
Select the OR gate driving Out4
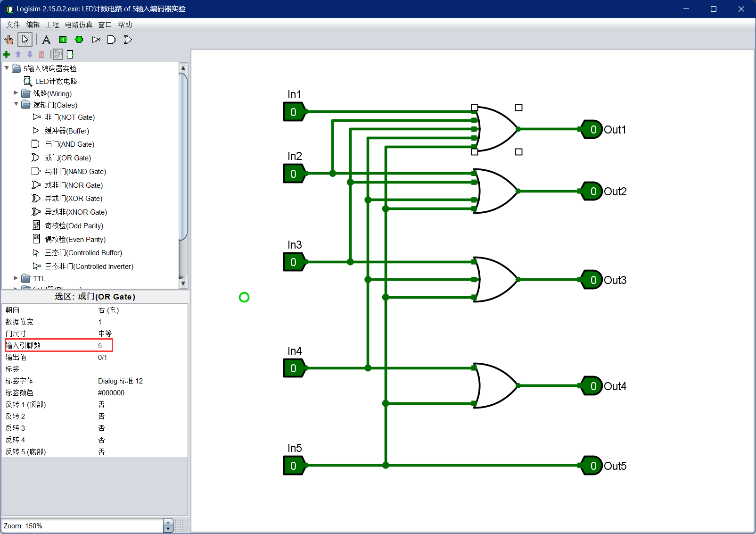[x=496, y=385]
